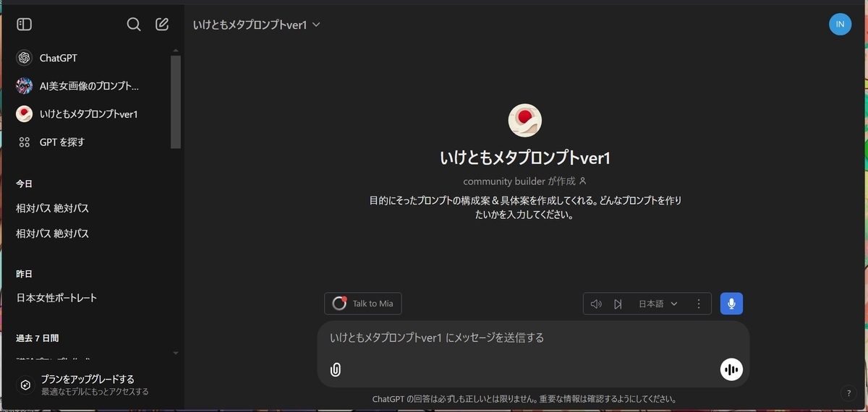Open the IN user account avatar
Image resolution: width=868 pixels, height=412 pixels.
pyautogui.click(x=840, y=24)
